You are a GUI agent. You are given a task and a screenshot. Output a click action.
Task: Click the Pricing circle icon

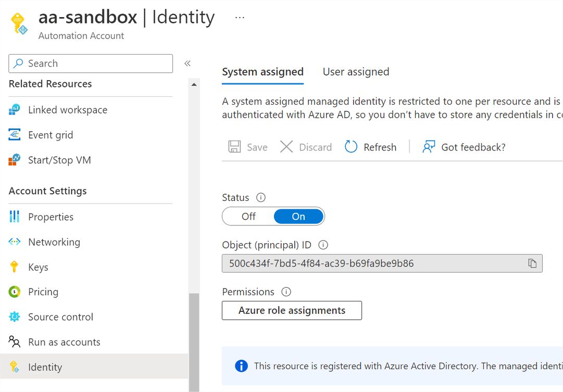(x=15, y=292)
